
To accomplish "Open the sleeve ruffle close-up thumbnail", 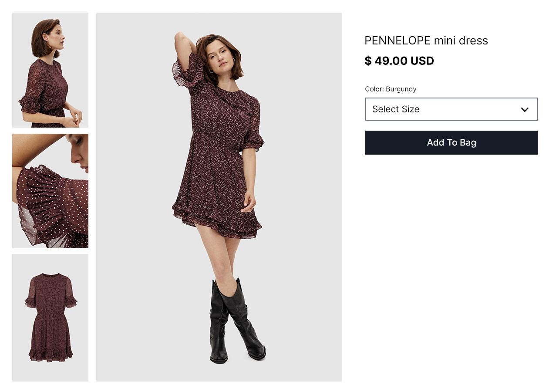I will 50,191.
